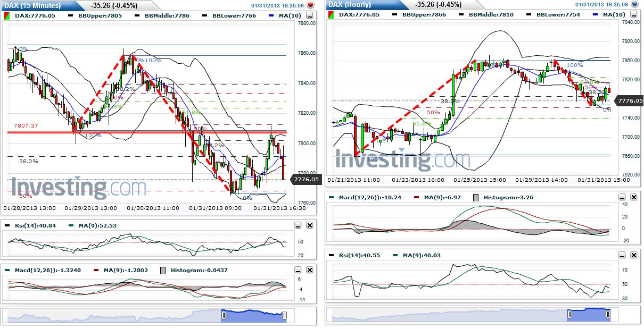Click the left range handle in Hourly navigator

pos(568,315)
